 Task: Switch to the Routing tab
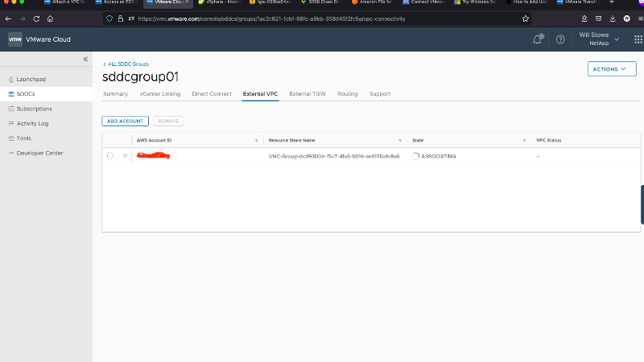click(348, 94)
